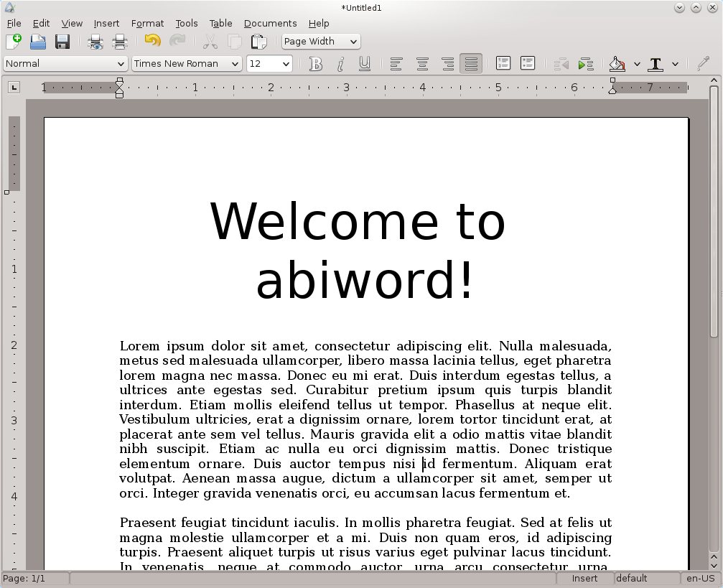Toggle justified paragraph alignment
Screen dimensions: 723x588
click(471, 64)
